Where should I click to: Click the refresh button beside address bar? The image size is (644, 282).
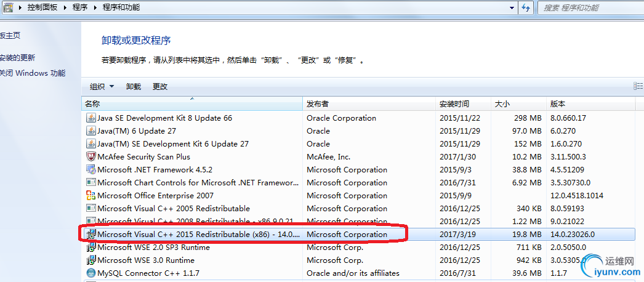(x=526, y=7)
